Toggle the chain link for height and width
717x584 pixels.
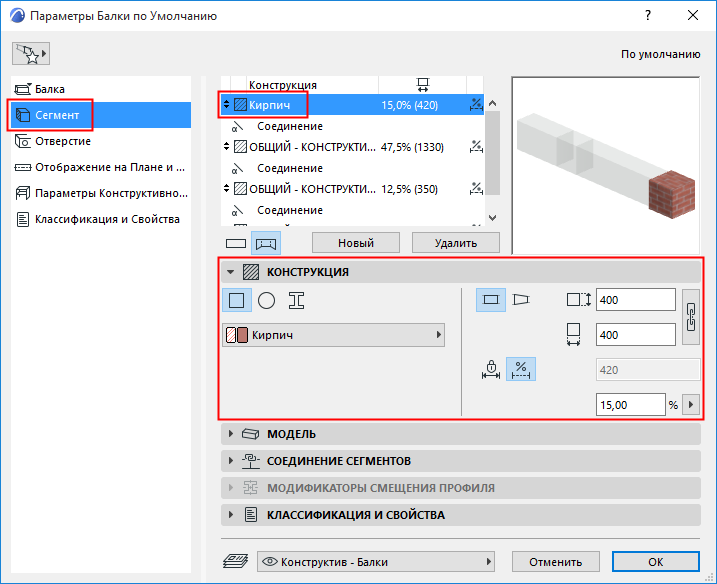click(691, 317)
